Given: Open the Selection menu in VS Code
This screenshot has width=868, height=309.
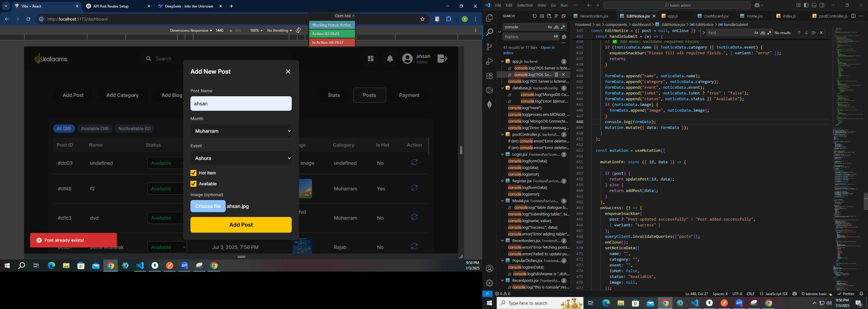Looking at the screenshot, I should (525, 5).
